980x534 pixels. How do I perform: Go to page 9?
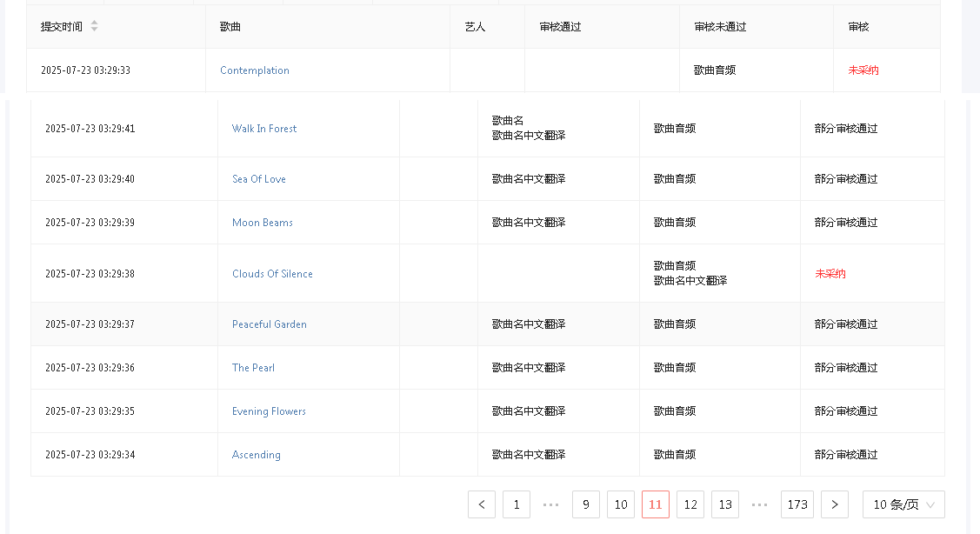586,504
